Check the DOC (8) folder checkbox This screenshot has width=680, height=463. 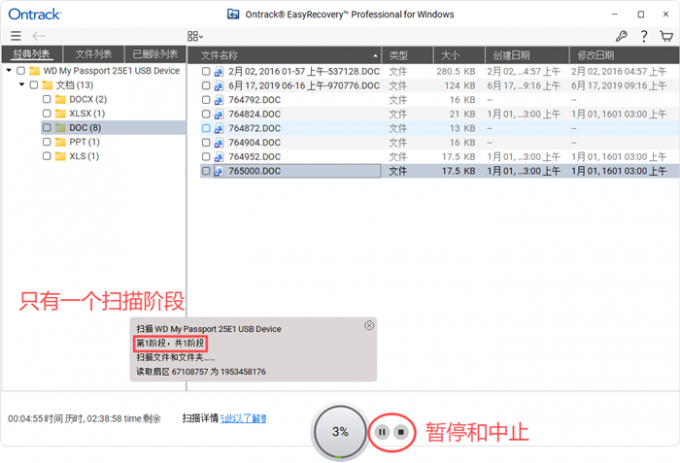coord(47,128)
